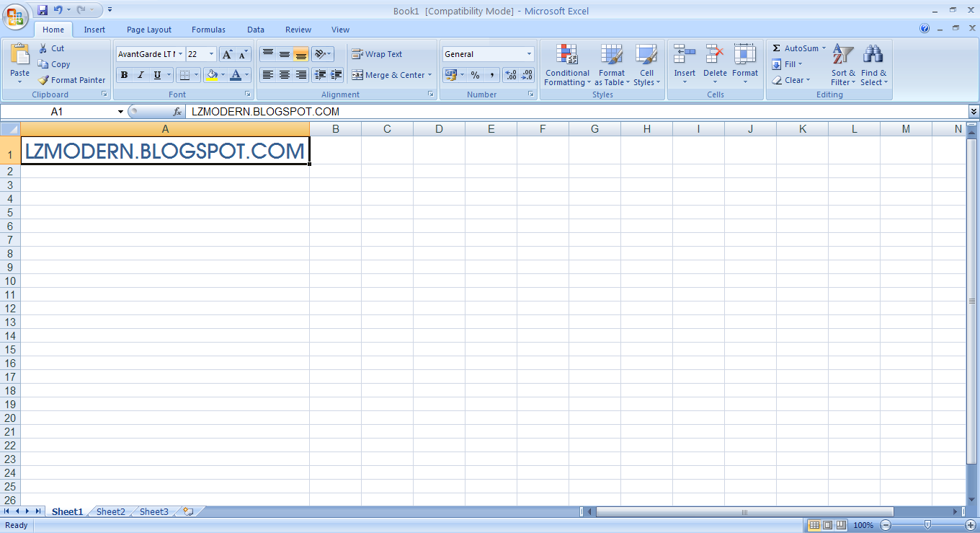The image size is (980, 533).
Task: Click inside the formula bar text
Action: coord(265,112)
